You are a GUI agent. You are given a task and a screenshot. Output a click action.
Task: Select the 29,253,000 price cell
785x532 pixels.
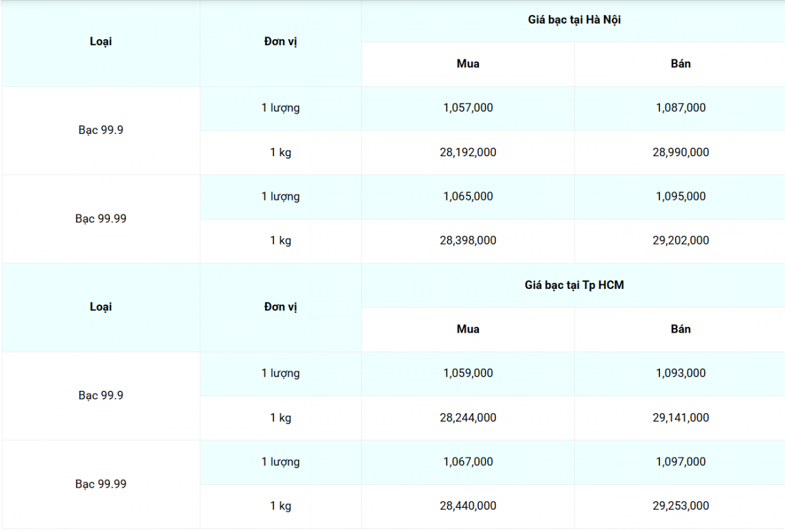(680, 506)
